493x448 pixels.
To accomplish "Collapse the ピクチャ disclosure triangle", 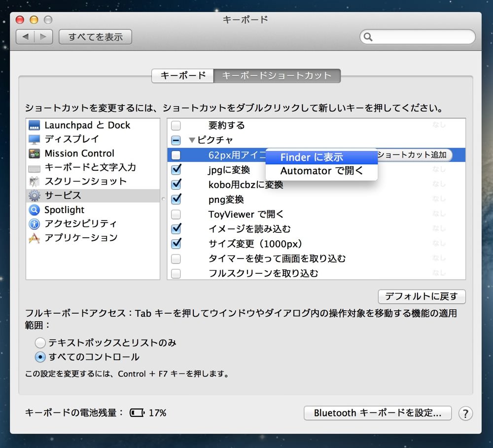I will pos(192,140).
